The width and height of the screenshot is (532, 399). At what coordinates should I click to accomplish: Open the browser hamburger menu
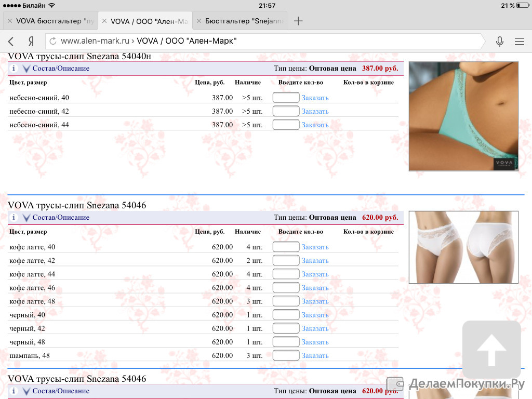(x=520, y=42)
